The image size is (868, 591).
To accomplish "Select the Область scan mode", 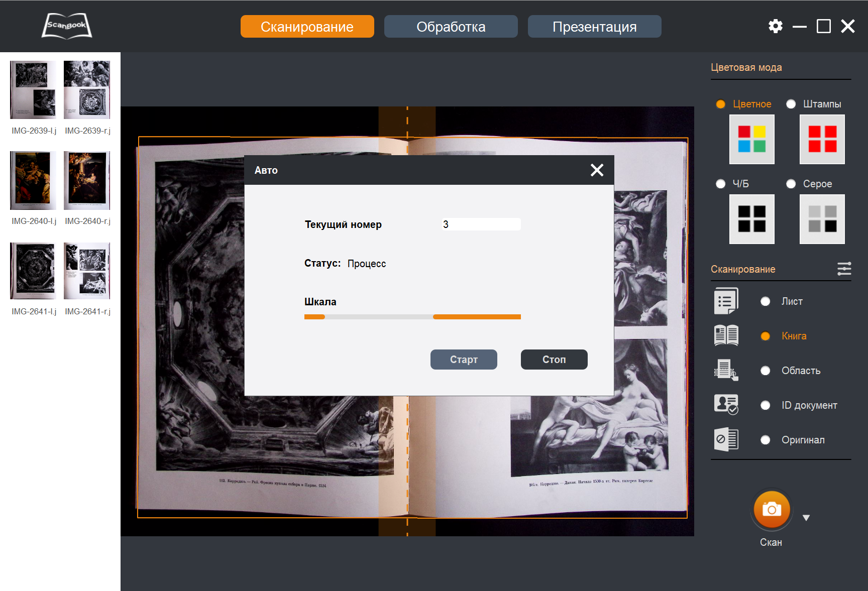I will pyautogui.click(x=766, y=371).
